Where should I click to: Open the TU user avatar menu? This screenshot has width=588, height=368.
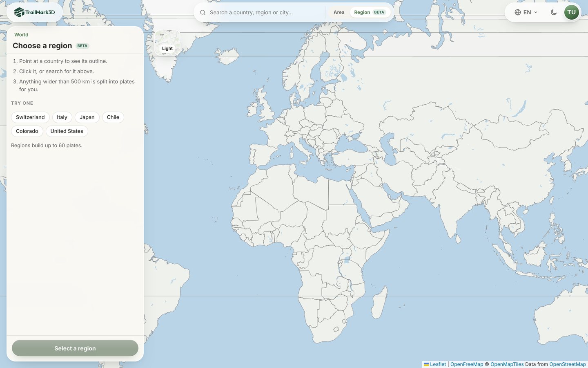572,12
